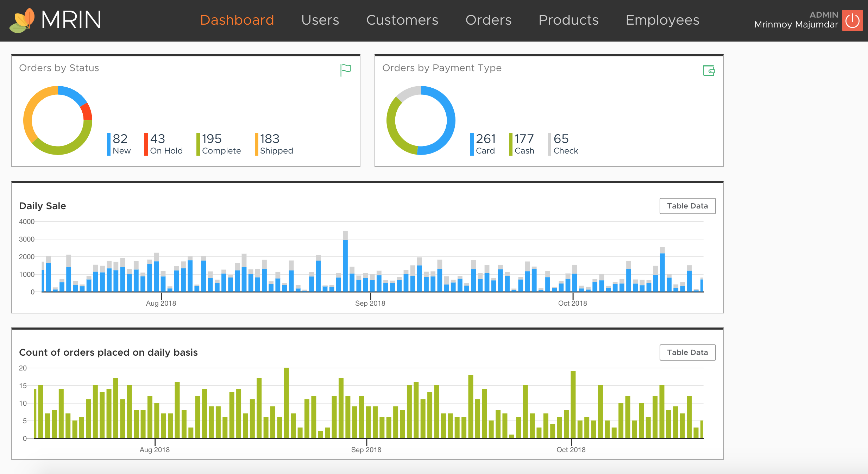Show Table Data for Daily Sale
This screenshot has height=474, width=868.
(687, 206)
